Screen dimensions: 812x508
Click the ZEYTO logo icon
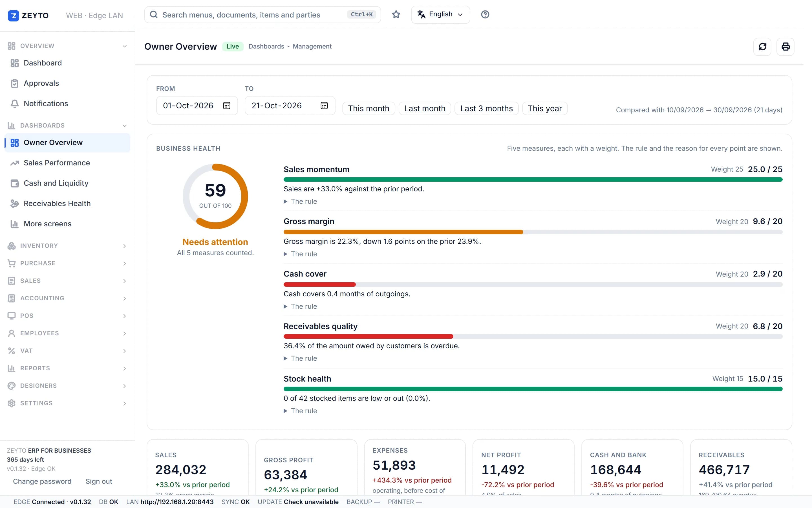(14, 16)
